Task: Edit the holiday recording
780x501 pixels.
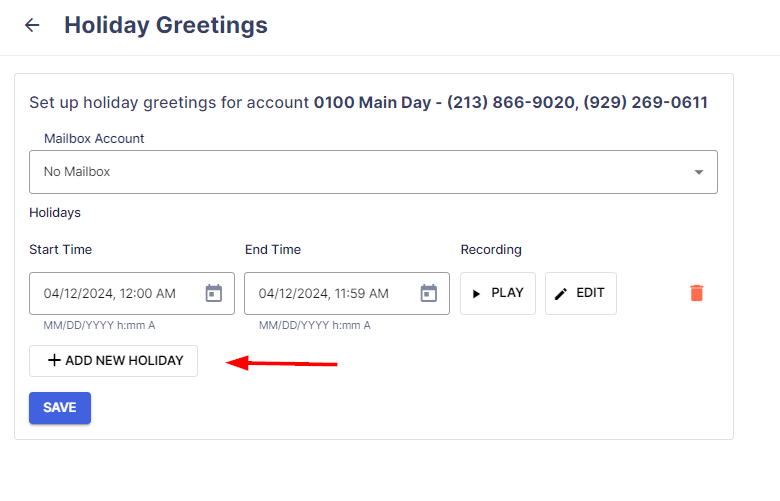Action: [x=581, y=294]
